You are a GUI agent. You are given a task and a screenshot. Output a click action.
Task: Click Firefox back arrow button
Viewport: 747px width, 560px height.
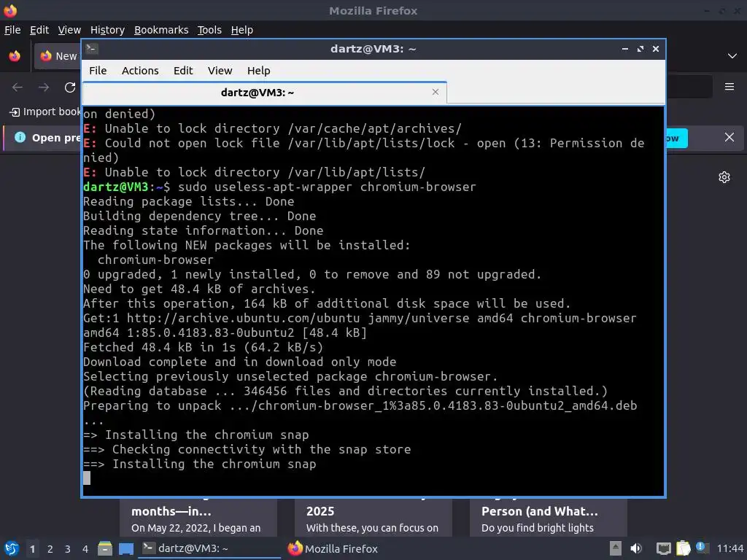[x=18, y=87]
